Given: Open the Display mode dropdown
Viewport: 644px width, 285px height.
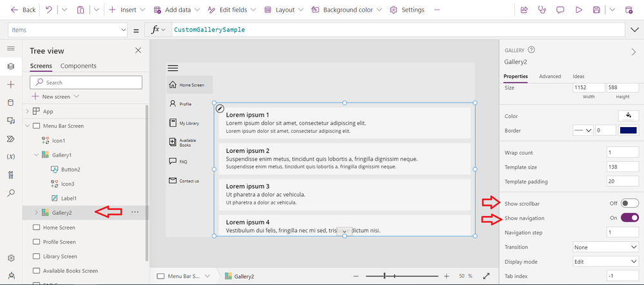Looking at the screenshot, I should [605, 262].
